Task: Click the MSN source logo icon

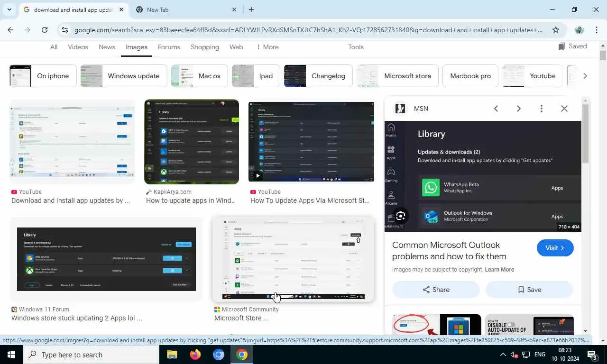Action: tap(400, 109)
